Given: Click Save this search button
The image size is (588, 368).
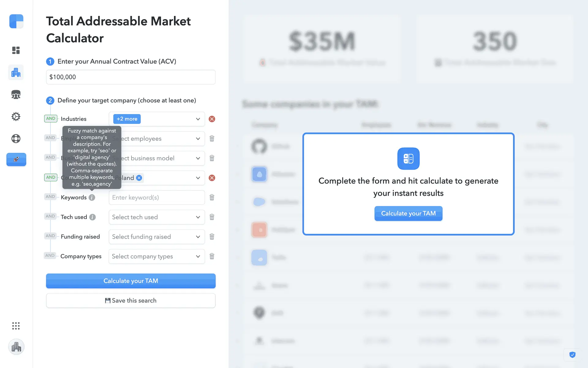Looking at the screenshot, I should (x=131, y=301).
